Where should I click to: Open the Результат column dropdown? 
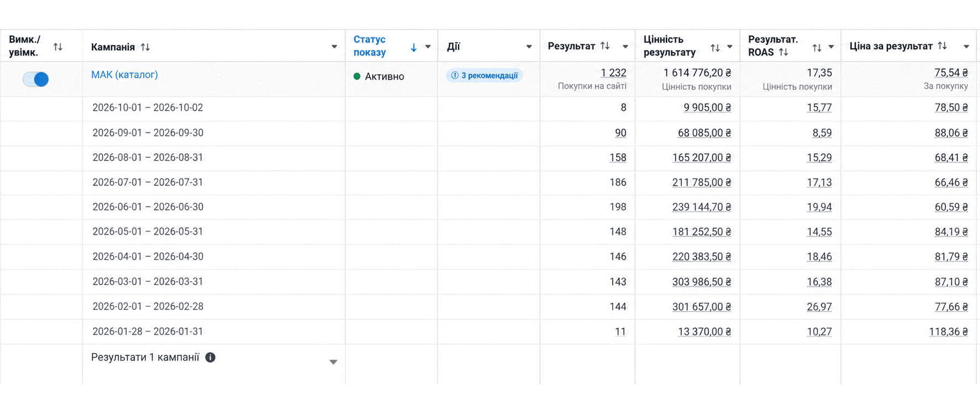click(x=625, y=47)
